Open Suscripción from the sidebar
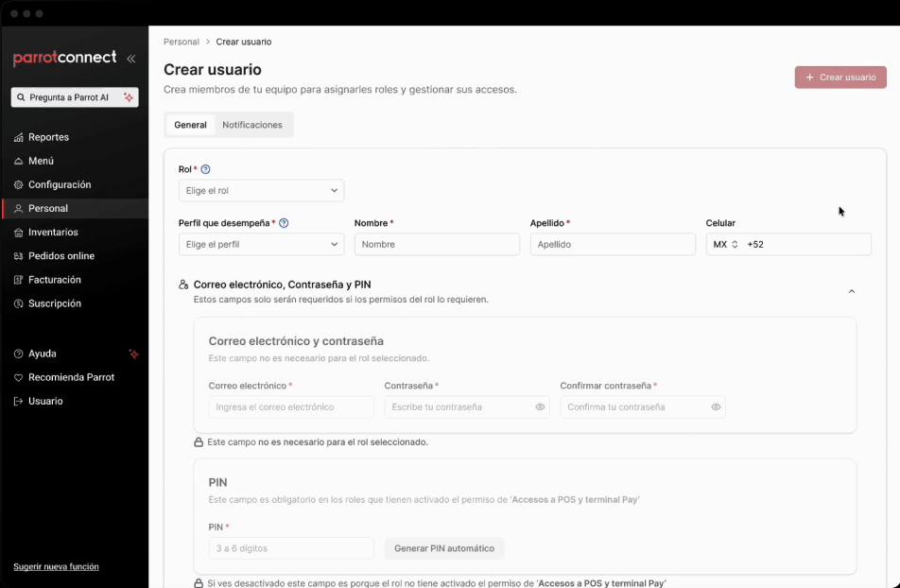 [19, 303]
